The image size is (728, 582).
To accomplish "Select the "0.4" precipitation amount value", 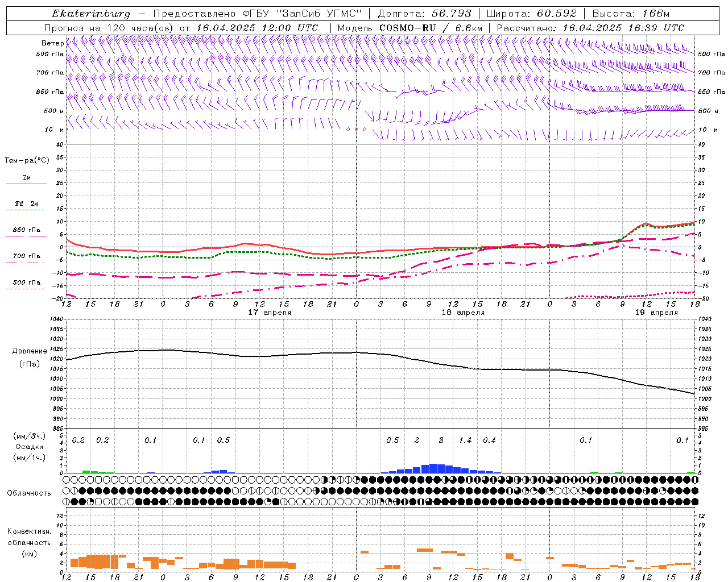I will [x=489, y=440].
